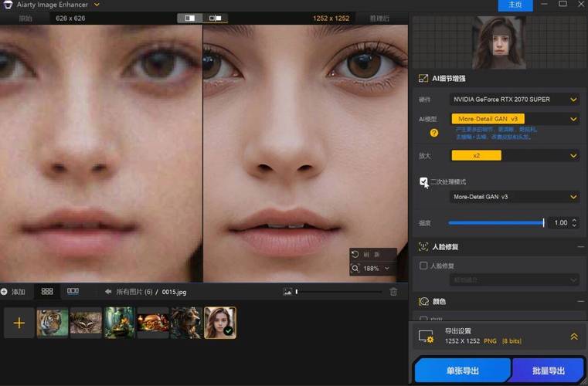The height and width of the screenshot is (386, 588).
Task: Open the More-Detail GAN v3 AI model dropdown
Action: tap(515, 119)
